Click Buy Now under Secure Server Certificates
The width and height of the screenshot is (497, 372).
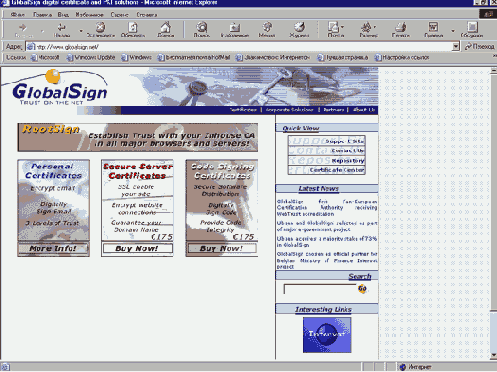point(137,248)
